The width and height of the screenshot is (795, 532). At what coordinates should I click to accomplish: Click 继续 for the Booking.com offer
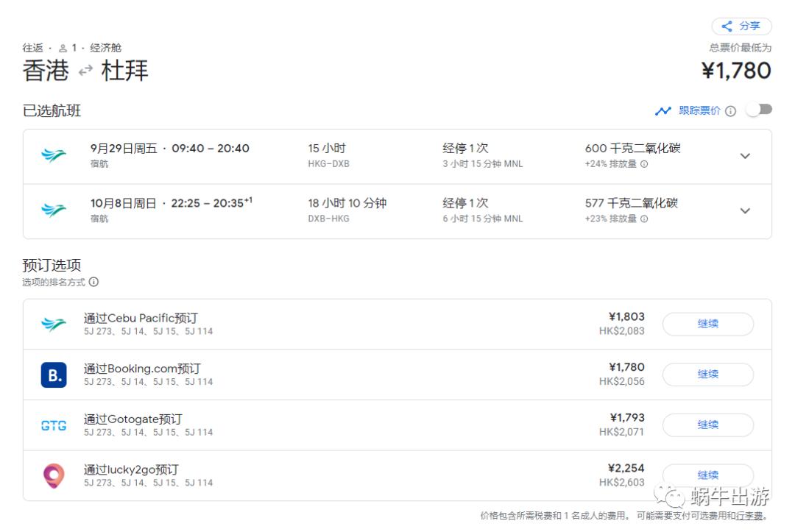point(708,374)
